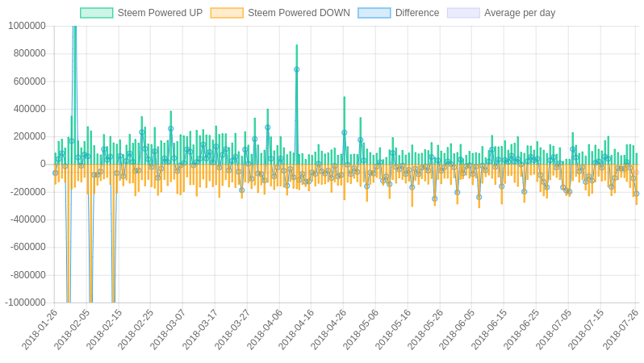Click y-axis label -200000
Viewport: 644px width, 363px height.
click(27, 192)
